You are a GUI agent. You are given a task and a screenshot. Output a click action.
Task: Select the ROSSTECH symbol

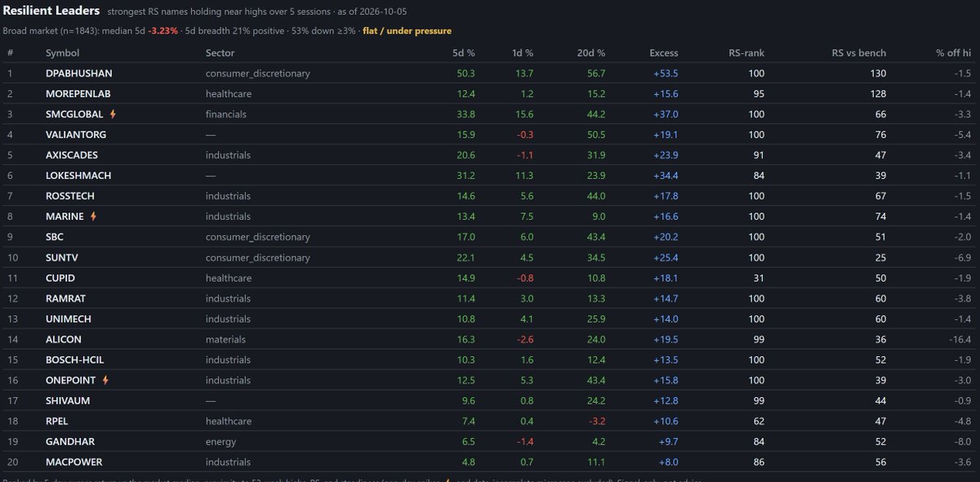click(x=70, y=196)
